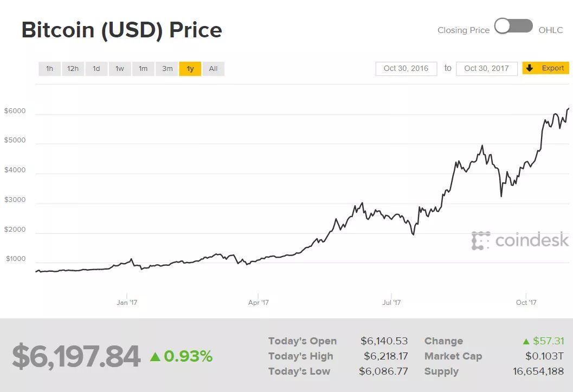
Task: Click the green triangle next to $57.31
Action: [x=526, y=341]
